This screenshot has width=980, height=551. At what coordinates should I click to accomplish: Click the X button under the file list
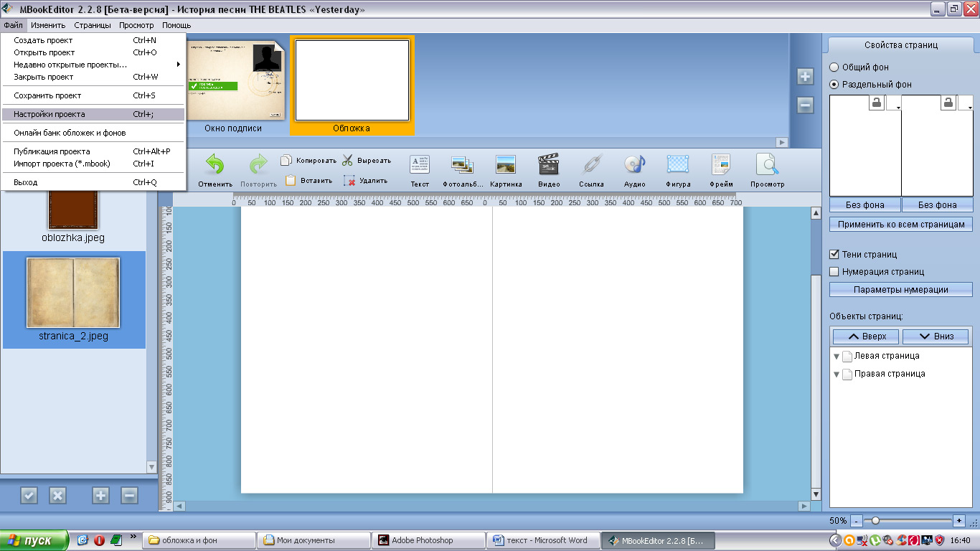tap(57, 495)
